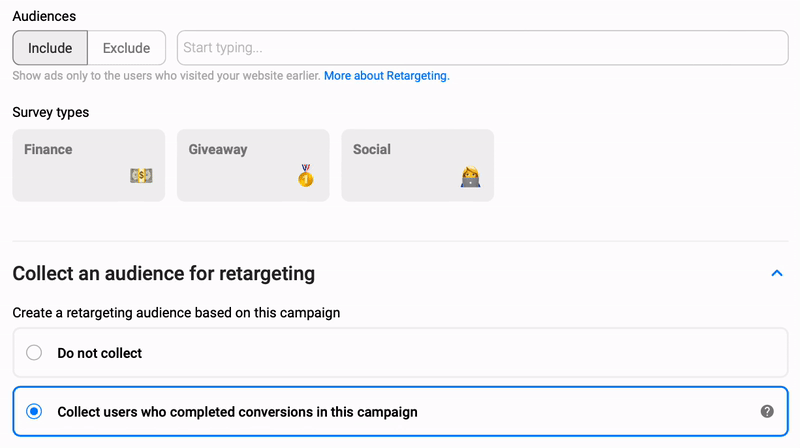This screenshot has height=448, width=800.
Task: Click the Giveaway gold medal icon
Action: (305, 176)
